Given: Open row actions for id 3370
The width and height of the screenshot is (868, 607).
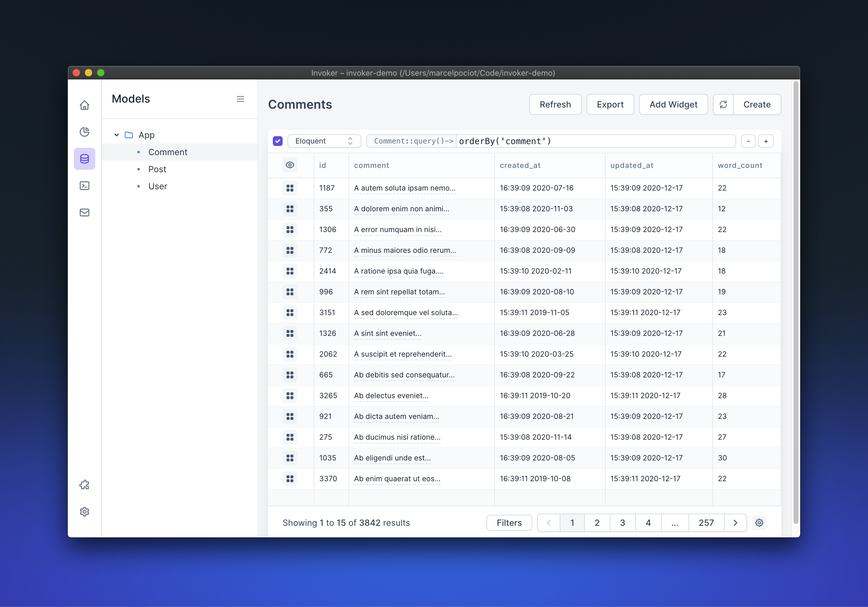Looking at the screenshot, I should click(290, 479).
